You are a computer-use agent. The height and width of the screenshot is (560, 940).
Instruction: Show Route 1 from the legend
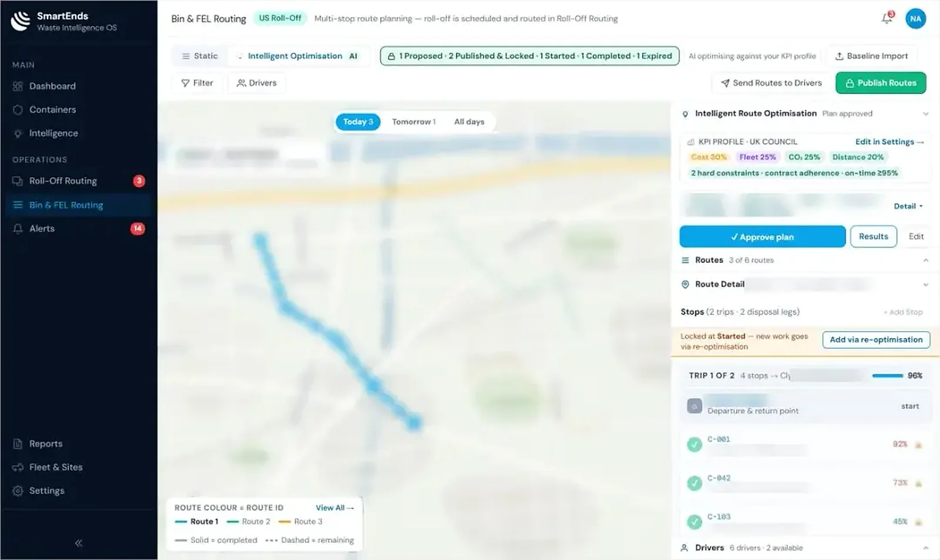(197, 521)
